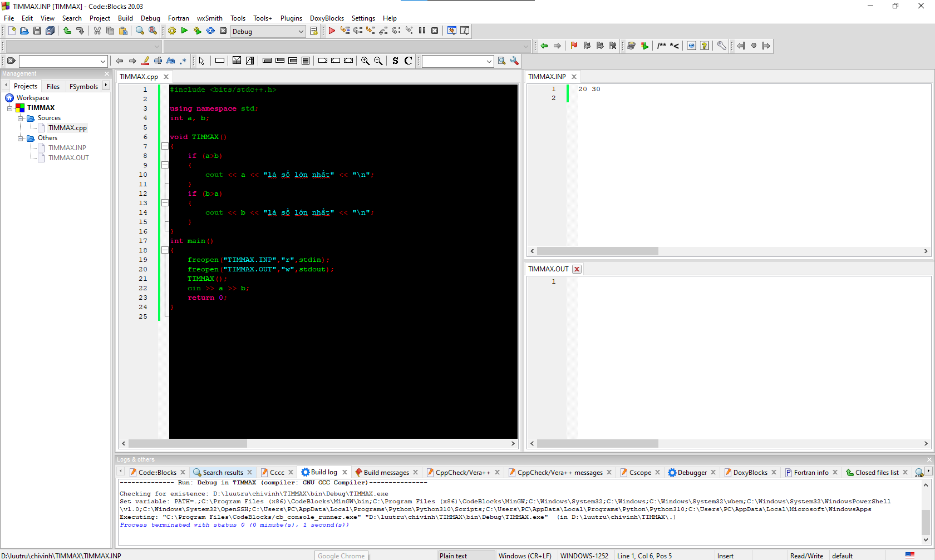
Task: Open the Debugging windows icon
Action: (x=452, y=31)
